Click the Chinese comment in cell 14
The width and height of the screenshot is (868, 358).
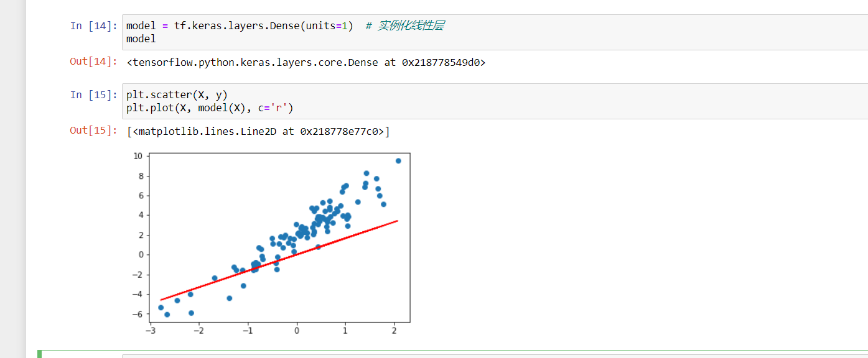click(404, 25)
